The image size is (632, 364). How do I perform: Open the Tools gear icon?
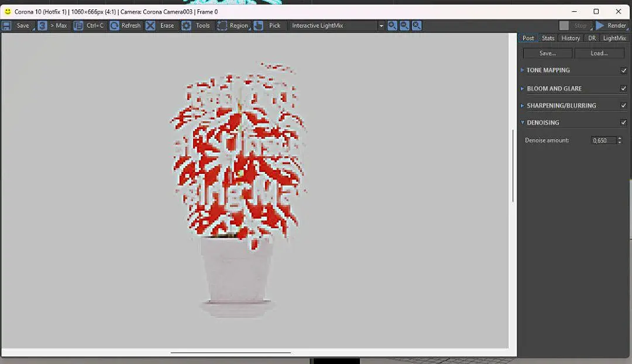[186, 26]
